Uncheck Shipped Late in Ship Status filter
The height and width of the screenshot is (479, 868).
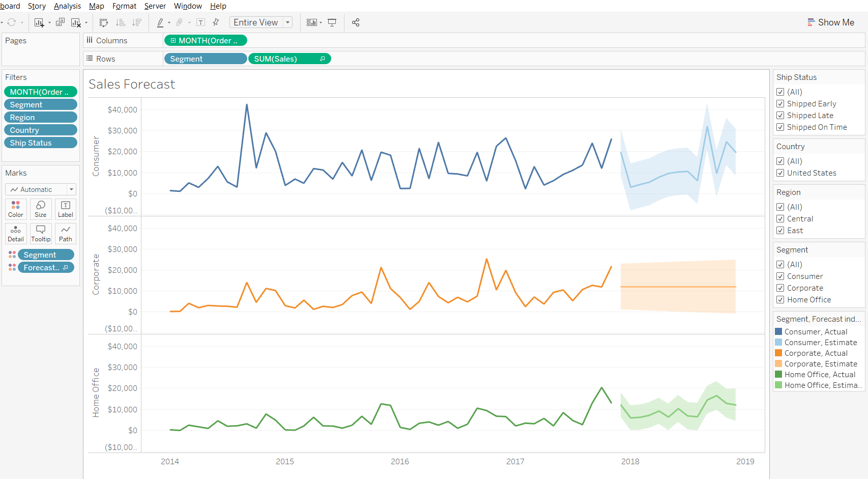click(x=780, y=116)
